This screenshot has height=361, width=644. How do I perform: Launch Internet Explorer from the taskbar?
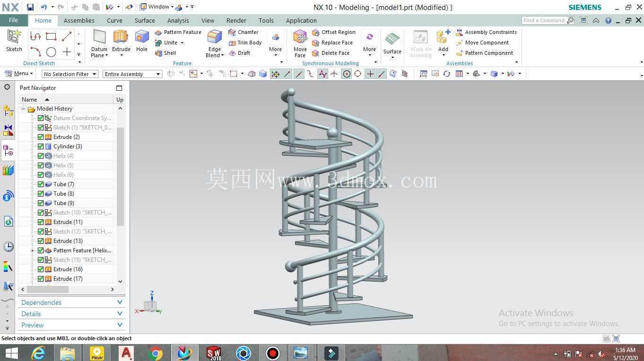tap(38, 353)
